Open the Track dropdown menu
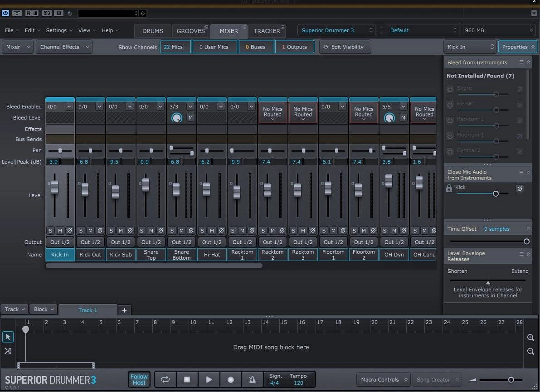The image size is (540, 392). coord(14,309)
